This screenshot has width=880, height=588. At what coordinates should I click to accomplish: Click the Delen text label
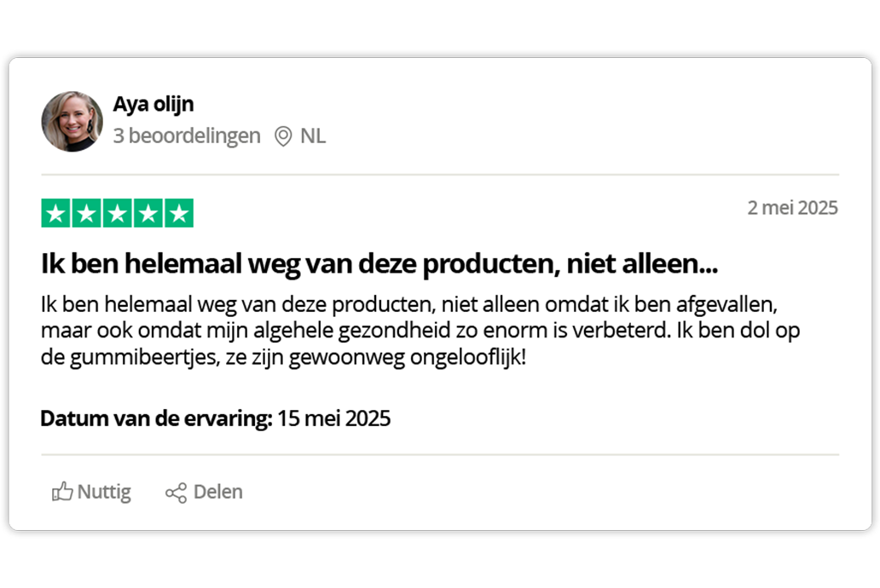pyautogui.click(x=217, y=492)
